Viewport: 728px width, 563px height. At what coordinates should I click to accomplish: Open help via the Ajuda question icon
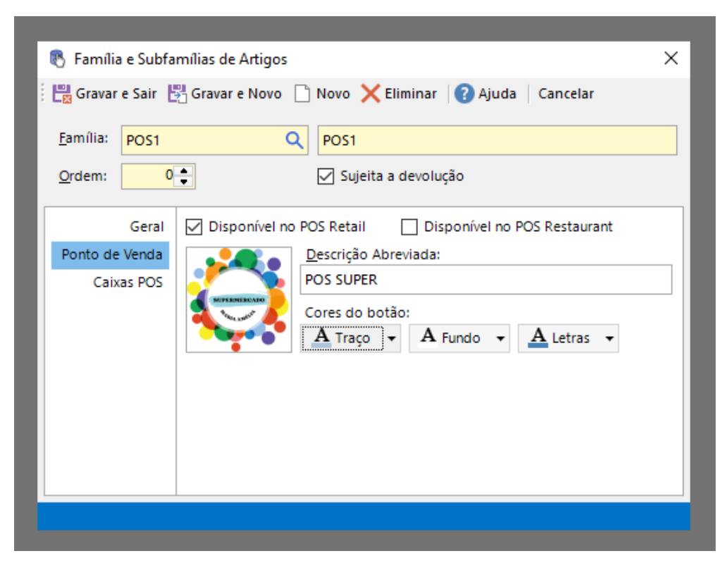click(464, 94)
